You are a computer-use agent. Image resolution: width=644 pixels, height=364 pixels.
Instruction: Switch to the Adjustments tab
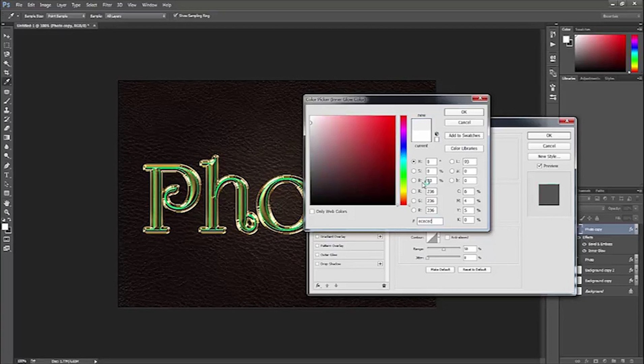pyautogui.click(x=590, y=79)
